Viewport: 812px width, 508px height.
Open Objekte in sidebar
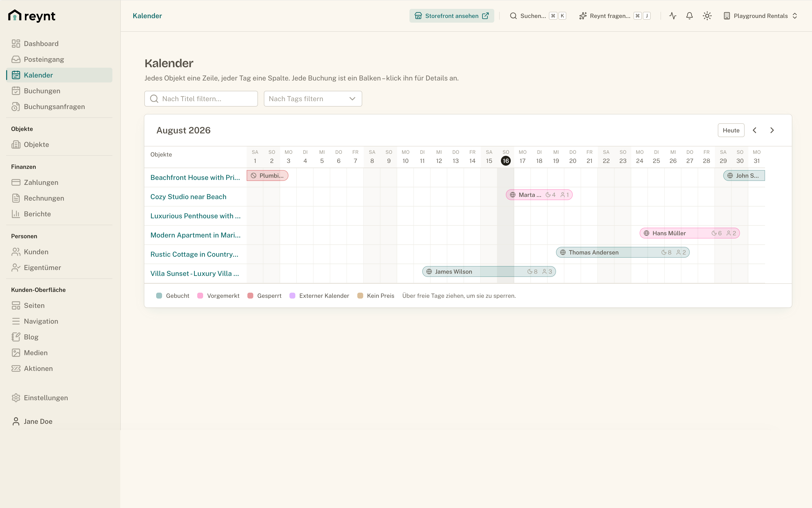59,144
